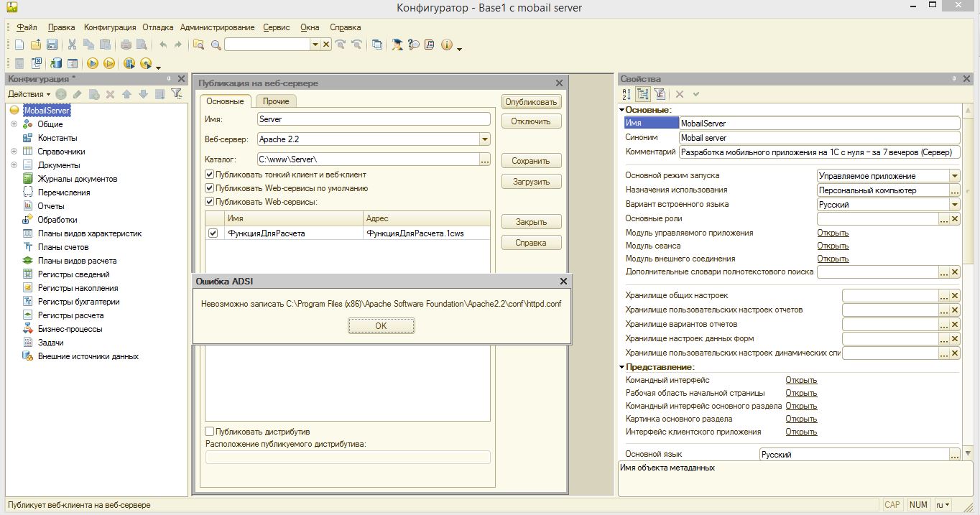
Task: Click Открыть link for Модуль сеанса
Action: click(833, 246)
